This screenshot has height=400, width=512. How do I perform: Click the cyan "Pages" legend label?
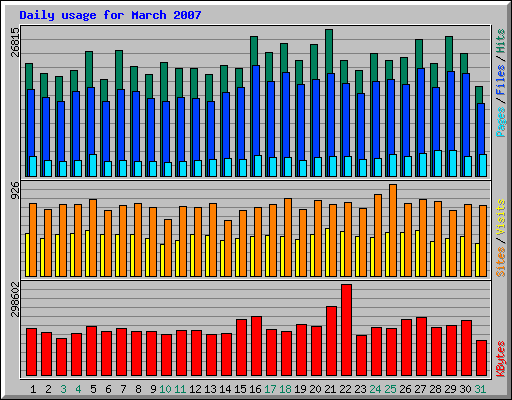point(501,122)
